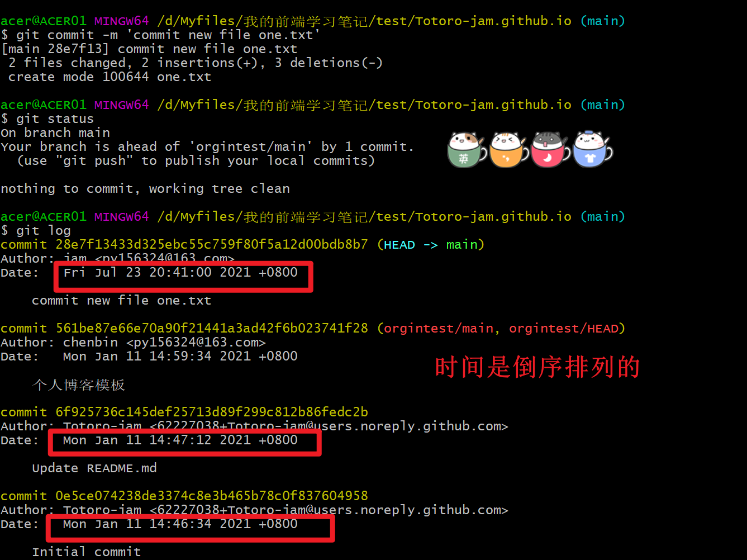Screen dimensions: 747x560
Task: Click the calico cat above green cup
Action: click(x=465, y=140)
